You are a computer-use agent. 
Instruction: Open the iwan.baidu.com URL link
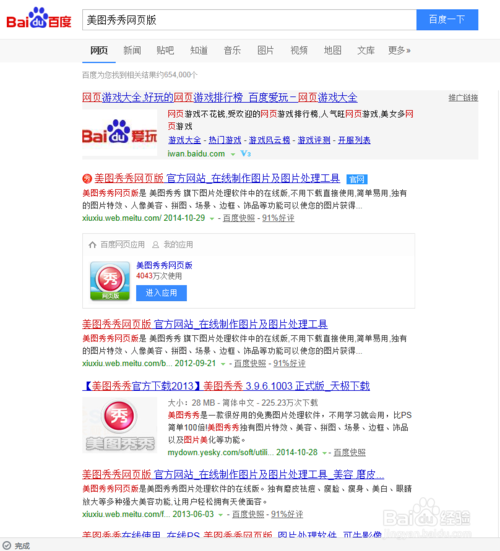point(196,154)
